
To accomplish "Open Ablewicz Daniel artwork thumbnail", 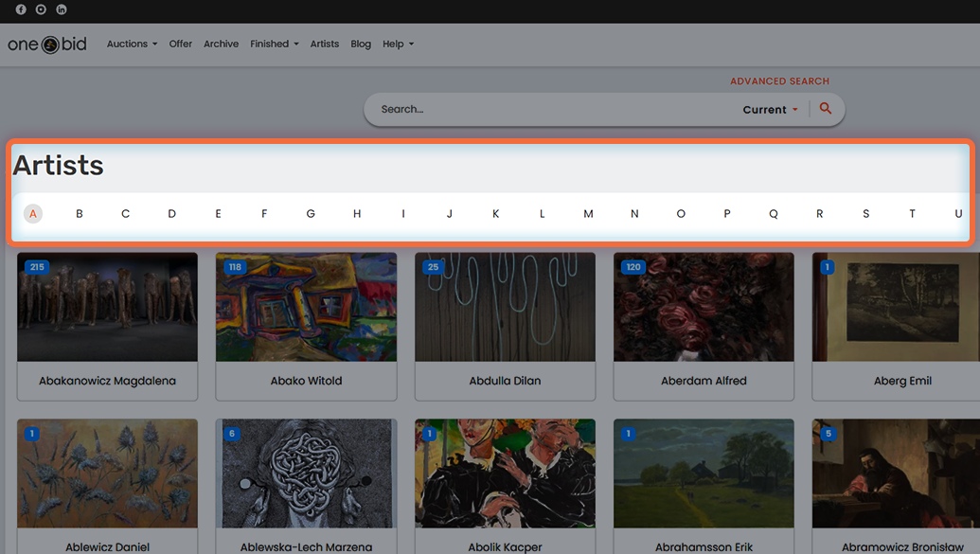I will pyautogui.click(x=108, y=474).
